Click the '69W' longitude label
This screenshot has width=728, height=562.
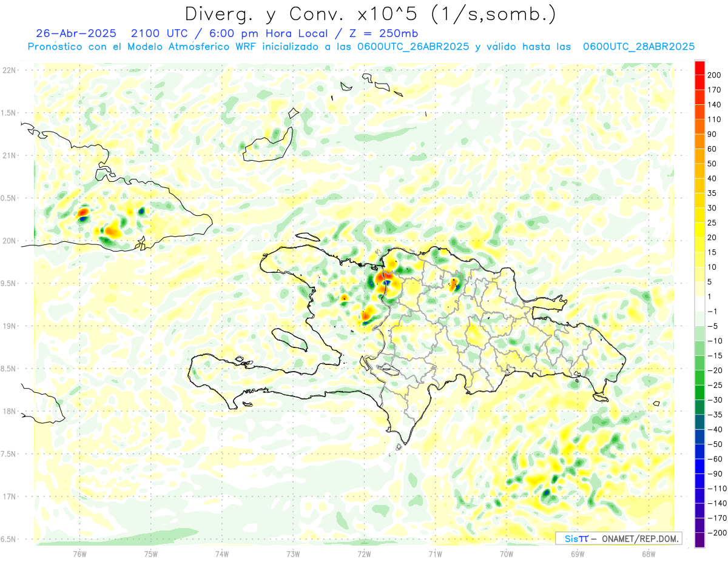[578, 554]
